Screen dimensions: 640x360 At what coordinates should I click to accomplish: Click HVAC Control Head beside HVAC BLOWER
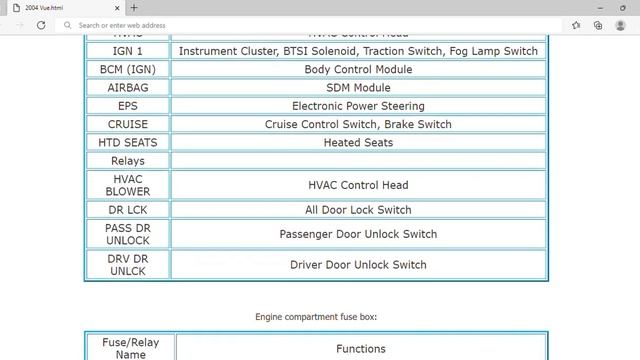[358, 185]
